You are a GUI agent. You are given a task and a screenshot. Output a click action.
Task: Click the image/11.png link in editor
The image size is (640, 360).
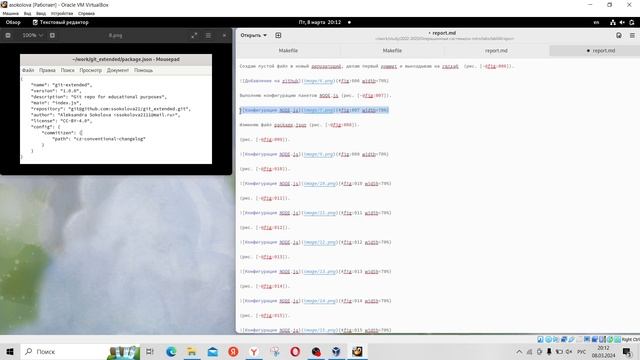coord(320,213)
